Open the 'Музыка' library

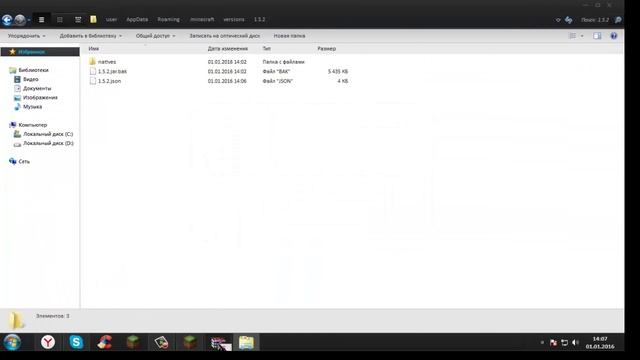(32, 107)
